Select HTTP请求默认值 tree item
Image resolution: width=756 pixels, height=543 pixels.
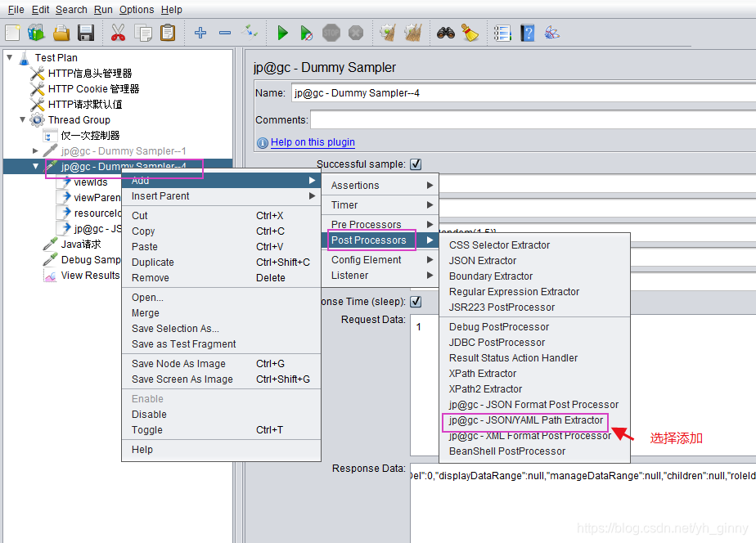click(85, 104)
